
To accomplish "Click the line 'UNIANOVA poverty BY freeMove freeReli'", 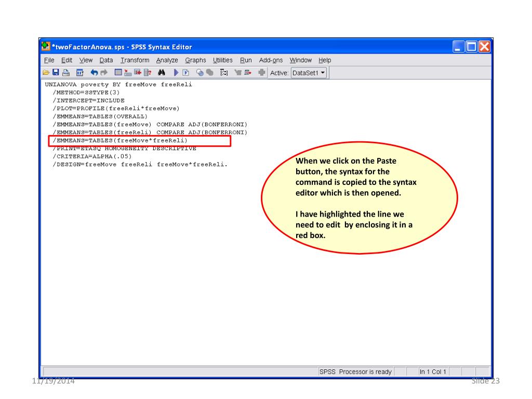I will click(118, 85).
